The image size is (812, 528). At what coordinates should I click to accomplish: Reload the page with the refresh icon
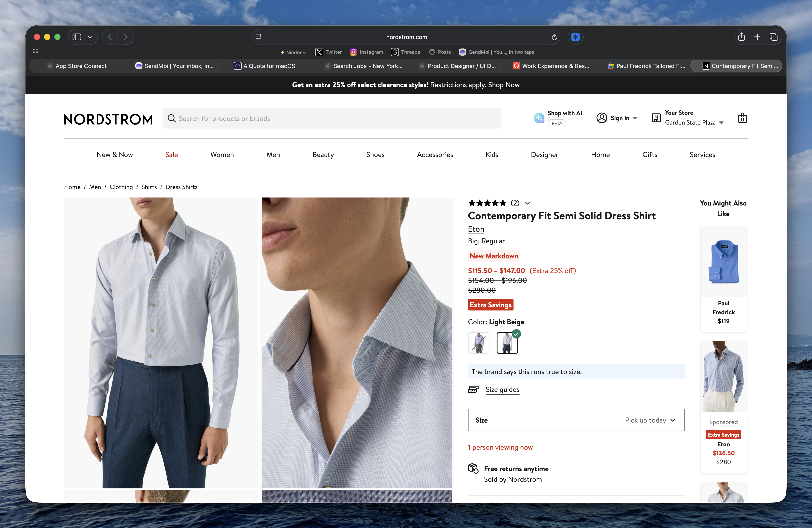554,37
